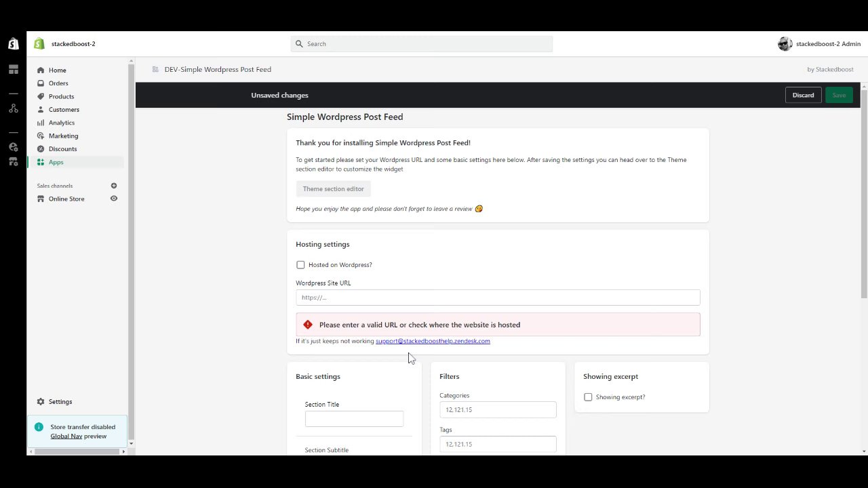Open Discounts in sidebar
The width and height of the screenshot is (868, 488).
(62, 149)
